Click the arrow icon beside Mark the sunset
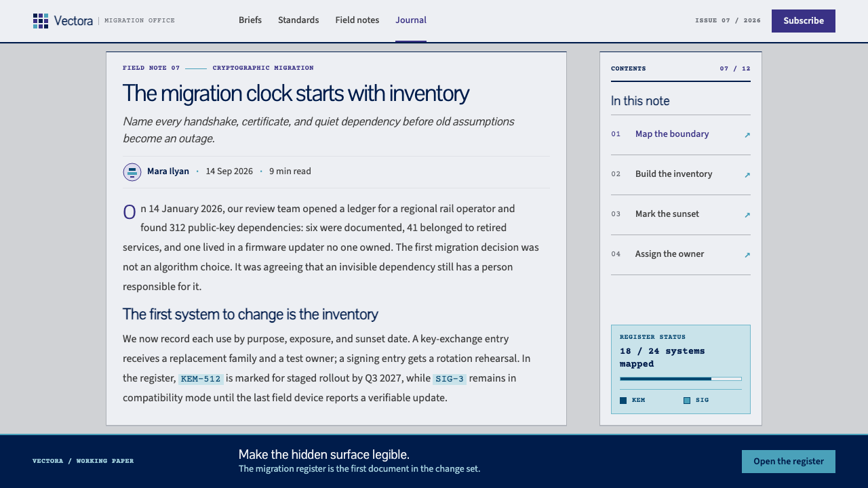Screen dimensions: 868x488 [x=747, y=215]
